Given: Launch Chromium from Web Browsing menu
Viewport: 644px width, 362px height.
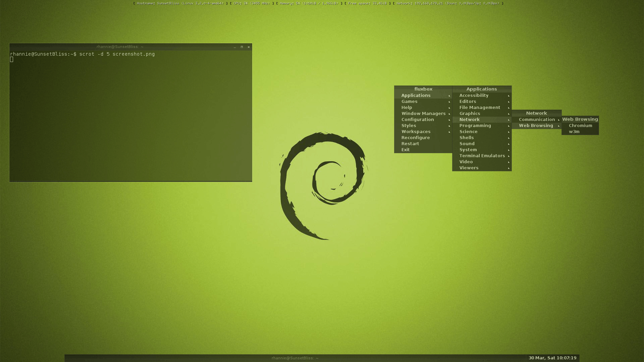Looking at the screenshot, I should pos(580,126).
